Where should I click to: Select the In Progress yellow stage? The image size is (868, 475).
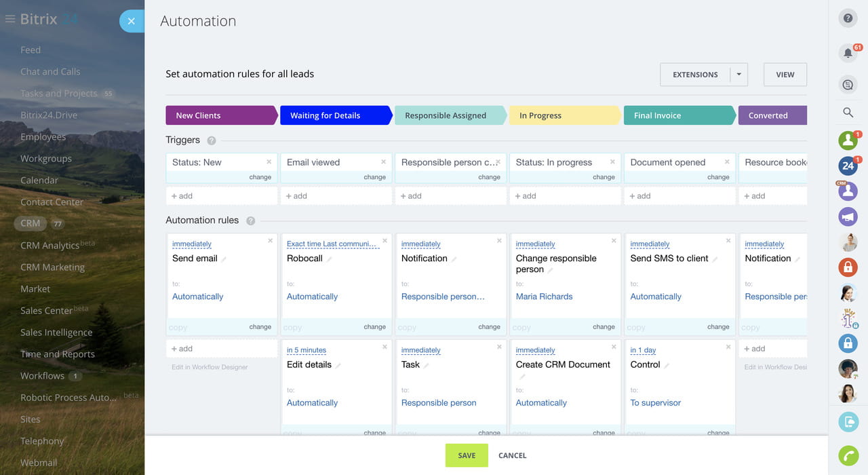(x=562, y=115)
